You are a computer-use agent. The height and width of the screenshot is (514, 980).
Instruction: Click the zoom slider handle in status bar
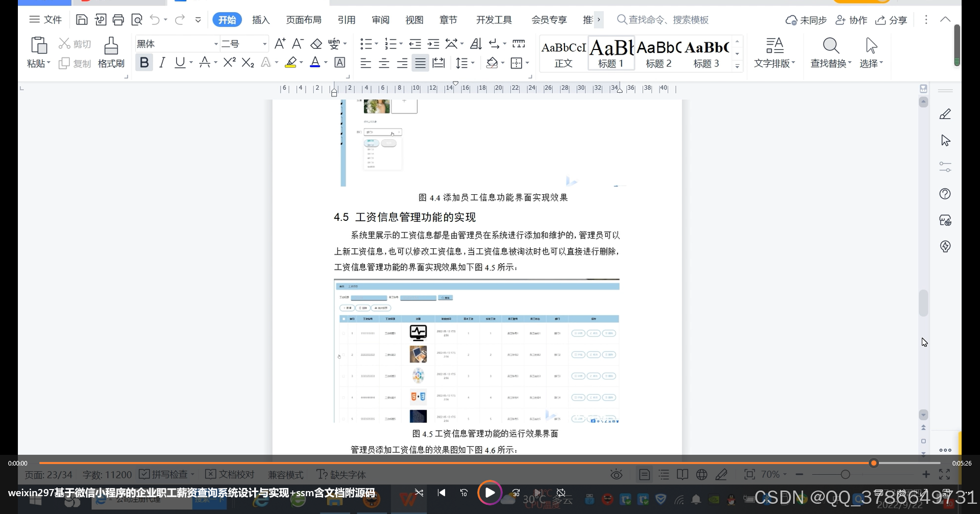tap(845, 475)
